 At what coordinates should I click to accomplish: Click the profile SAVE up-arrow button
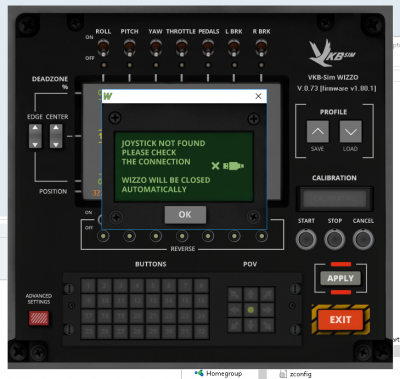317,131
